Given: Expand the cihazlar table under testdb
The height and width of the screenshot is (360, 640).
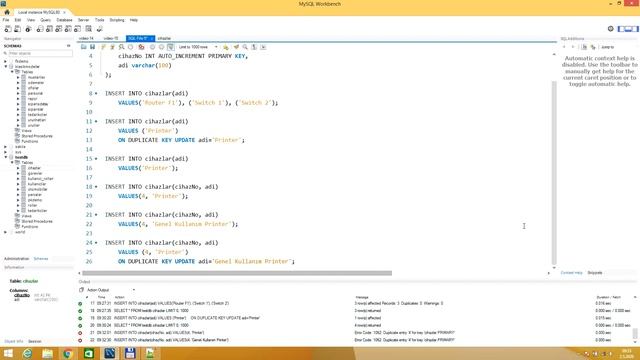Looking at the screenshot, I should coord(18,168).
